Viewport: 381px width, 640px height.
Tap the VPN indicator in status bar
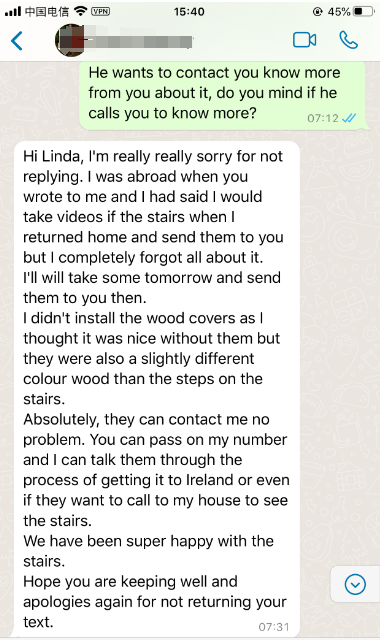(x=100, y=11)
